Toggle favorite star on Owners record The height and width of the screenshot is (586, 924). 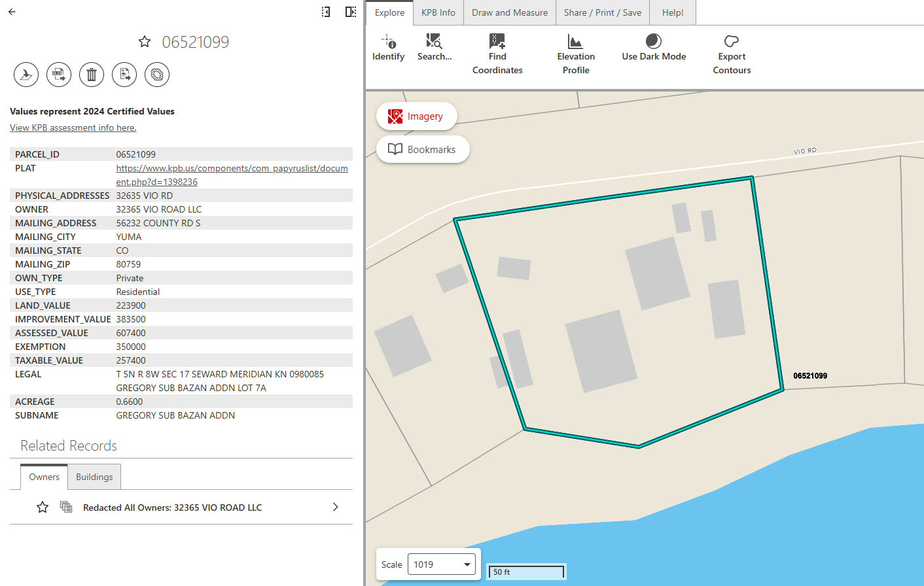(43, 507)
